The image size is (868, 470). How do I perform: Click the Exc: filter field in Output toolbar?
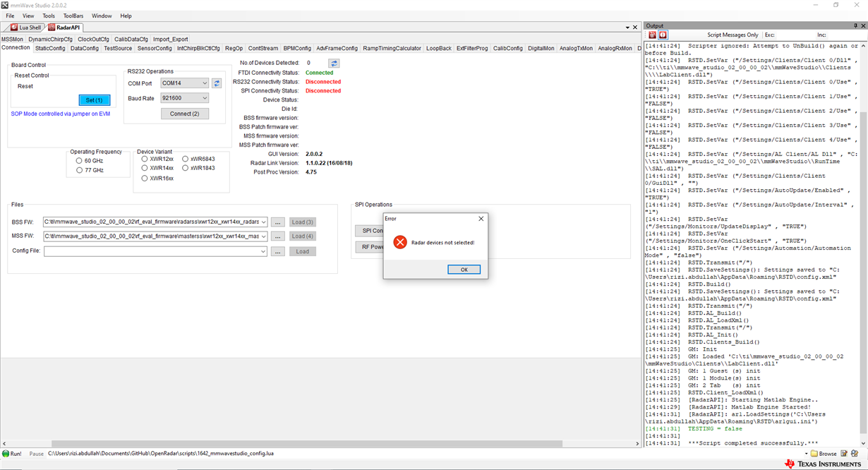tap(795, 35)
